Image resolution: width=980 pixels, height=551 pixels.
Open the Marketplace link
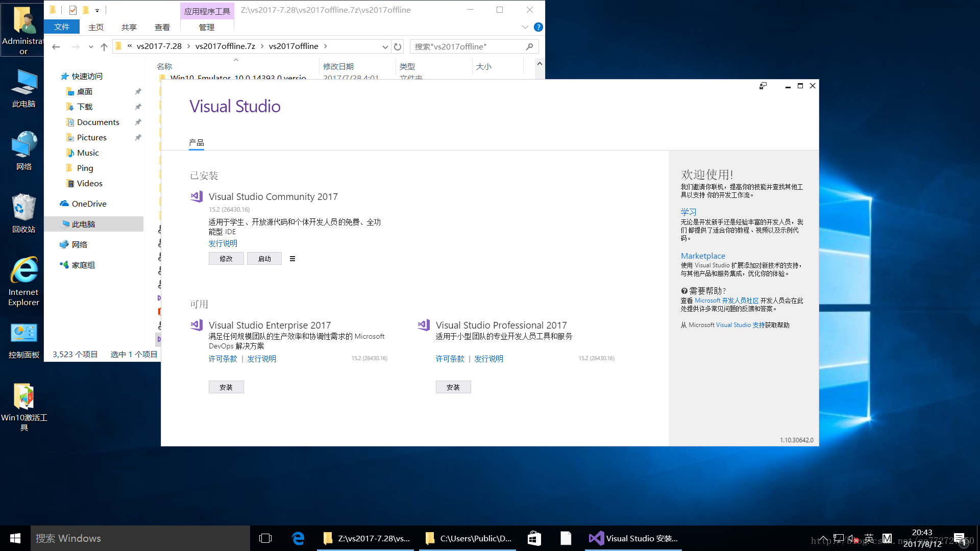coord(703,256)
